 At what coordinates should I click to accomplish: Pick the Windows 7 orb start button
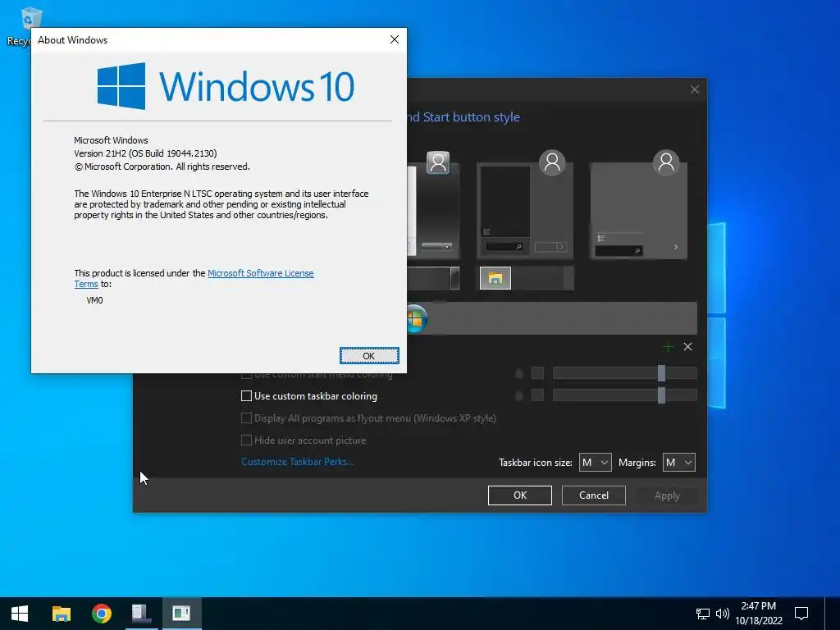[416, 319]
